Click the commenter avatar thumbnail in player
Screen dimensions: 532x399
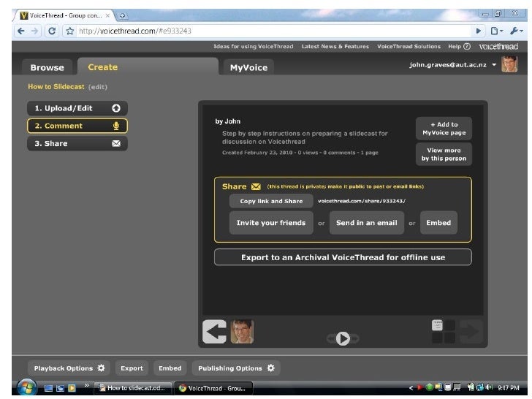point(243,332)
